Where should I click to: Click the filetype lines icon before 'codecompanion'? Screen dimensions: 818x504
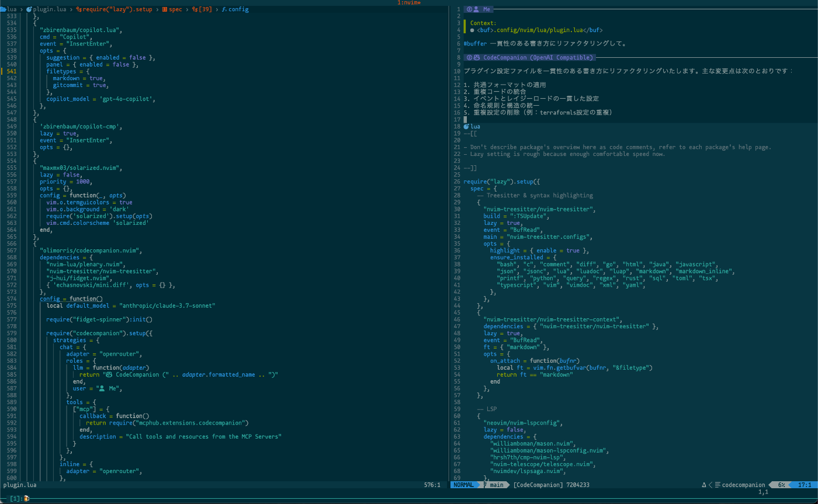click(x=718, y=485)
